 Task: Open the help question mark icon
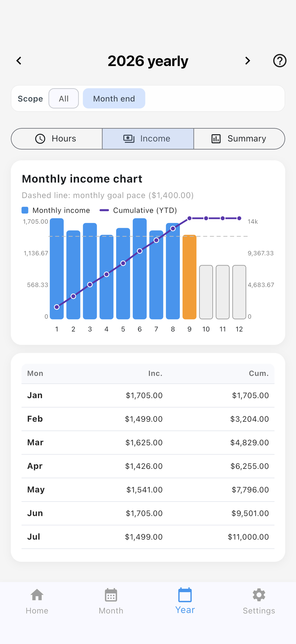coord(280,61)
